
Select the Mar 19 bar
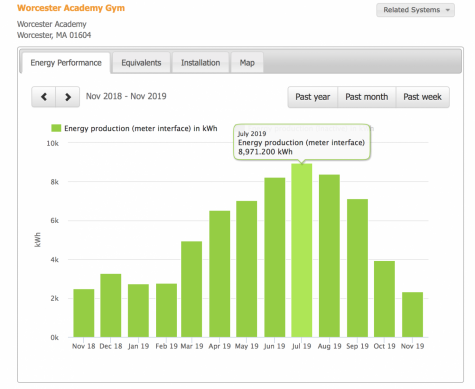pyautogui.click(x=192, y=289)
